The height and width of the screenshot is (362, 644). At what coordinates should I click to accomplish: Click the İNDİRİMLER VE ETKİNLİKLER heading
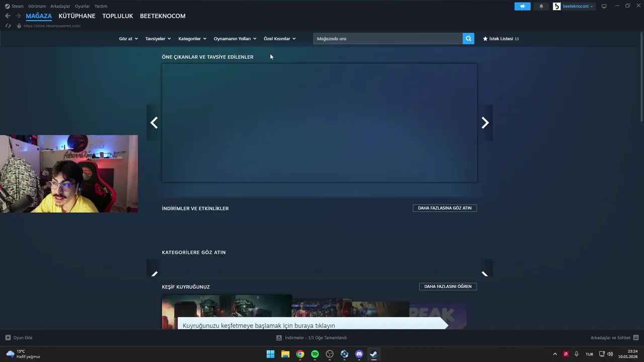click(195, 208)
